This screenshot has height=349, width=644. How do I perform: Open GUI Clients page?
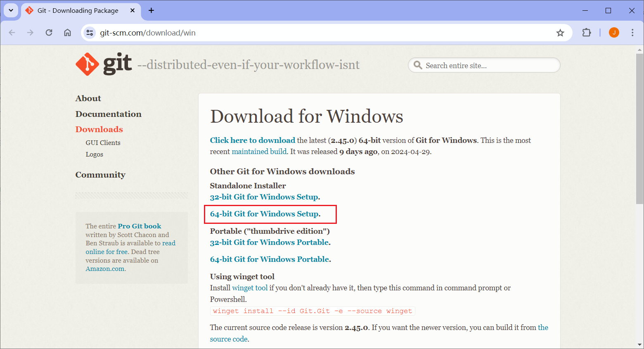click(x=103, y=142)
